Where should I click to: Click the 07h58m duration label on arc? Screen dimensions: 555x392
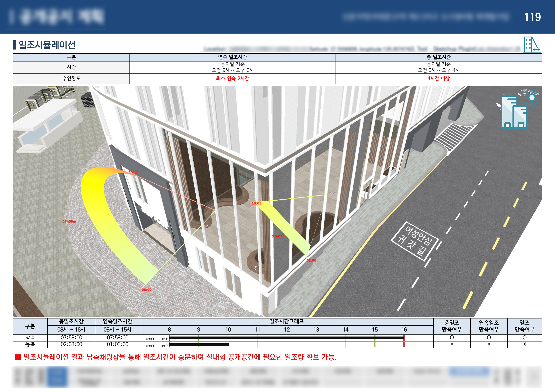69,221
